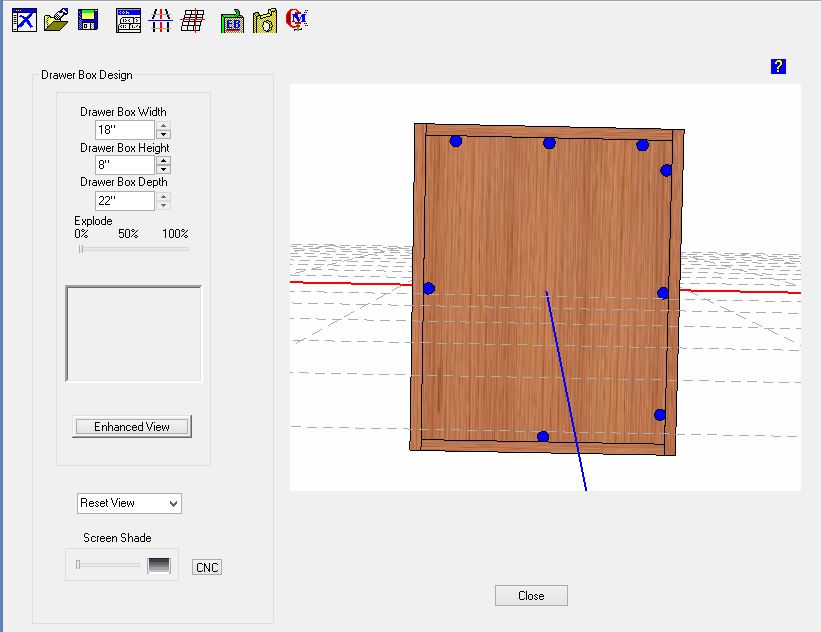Click the exit window icon with blue X

click(x=24, y=19)
